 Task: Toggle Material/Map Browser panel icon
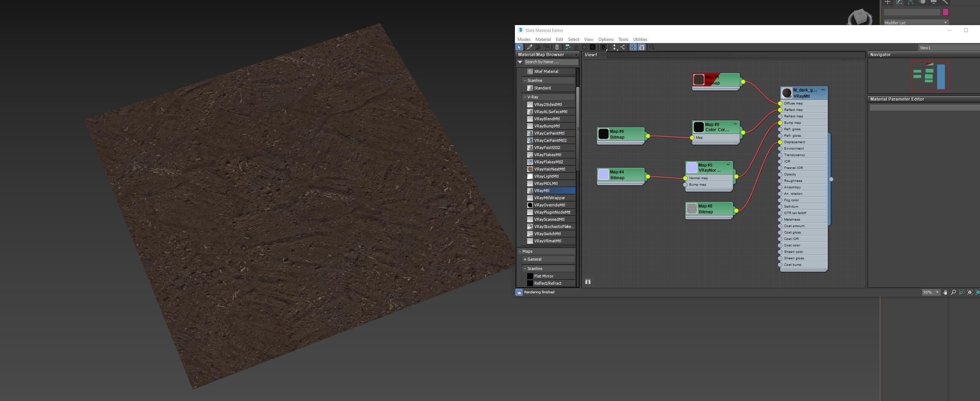(634, 47)
